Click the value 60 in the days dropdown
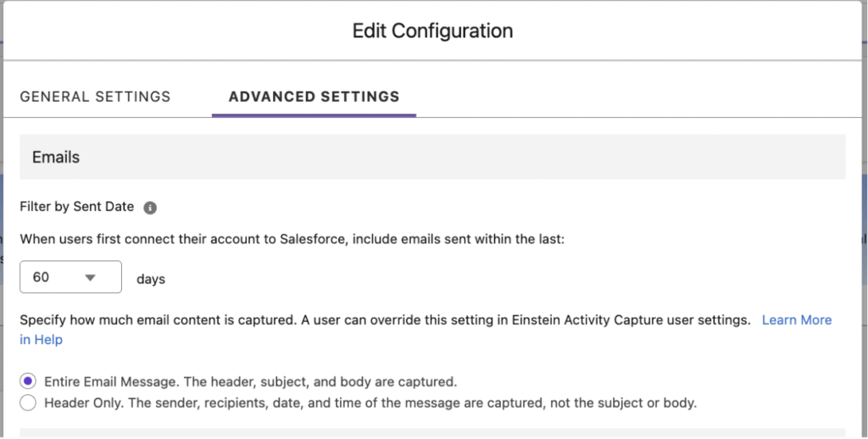Viewport: 868px width, 439px height. pos(41,277)
